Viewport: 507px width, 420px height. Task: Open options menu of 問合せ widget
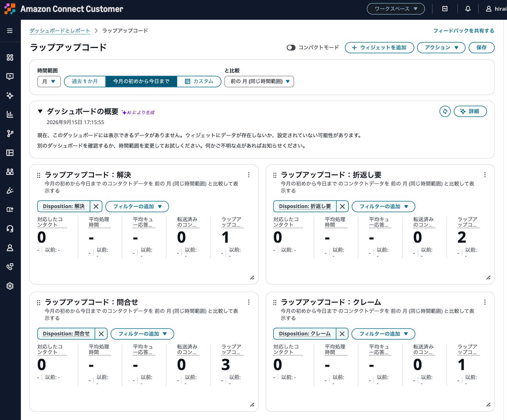pos(249,302)
